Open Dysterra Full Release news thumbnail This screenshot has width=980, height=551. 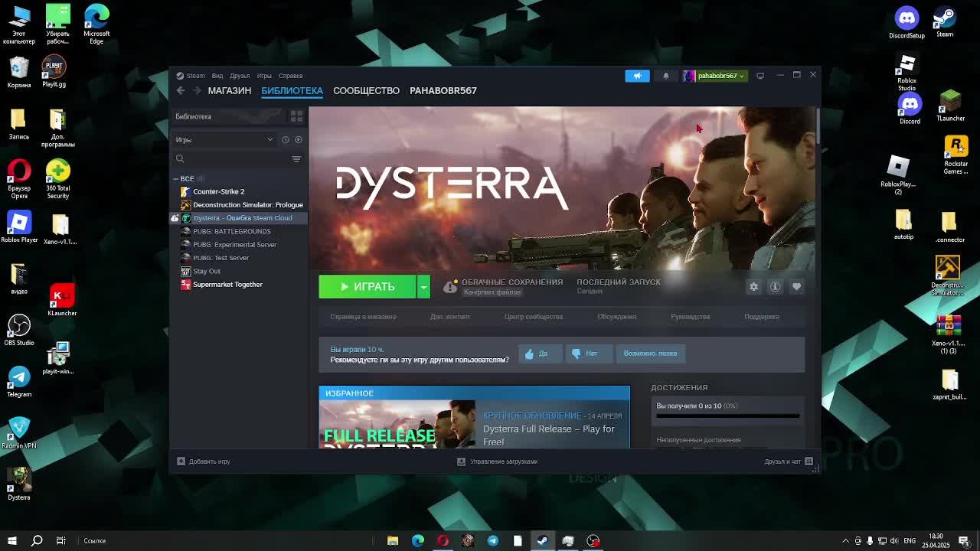coord(397,424)
